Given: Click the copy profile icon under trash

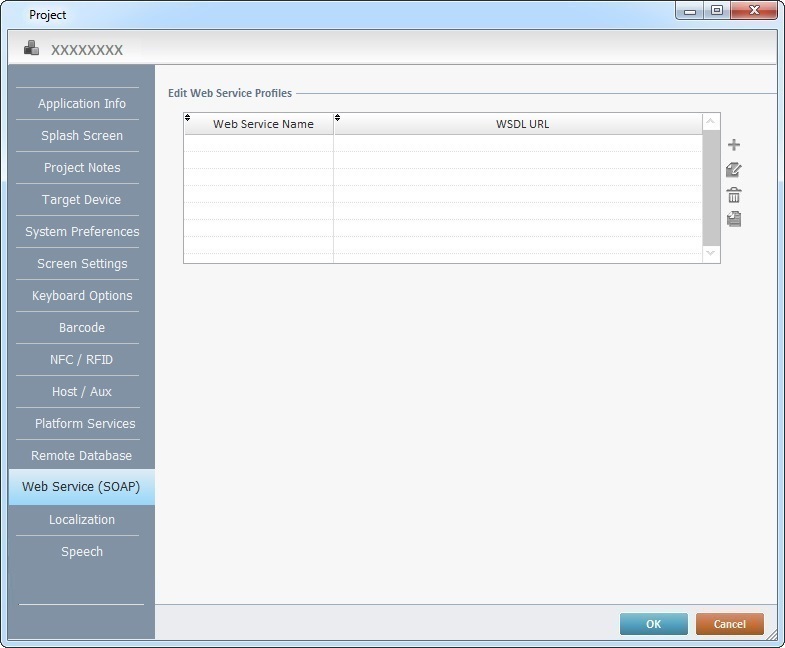Looking at the screenshot, I should click(x=733, y=219).
